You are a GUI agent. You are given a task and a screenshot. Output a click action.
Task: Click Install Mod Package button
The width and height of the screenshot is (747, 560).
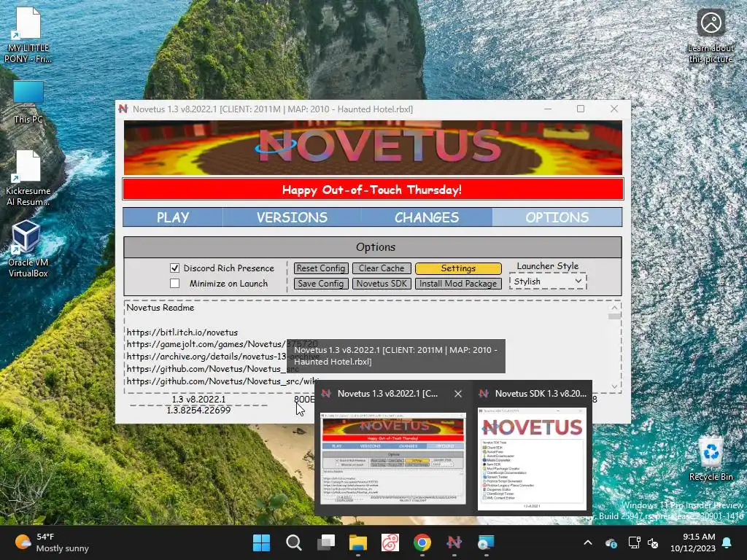[458, 284]
